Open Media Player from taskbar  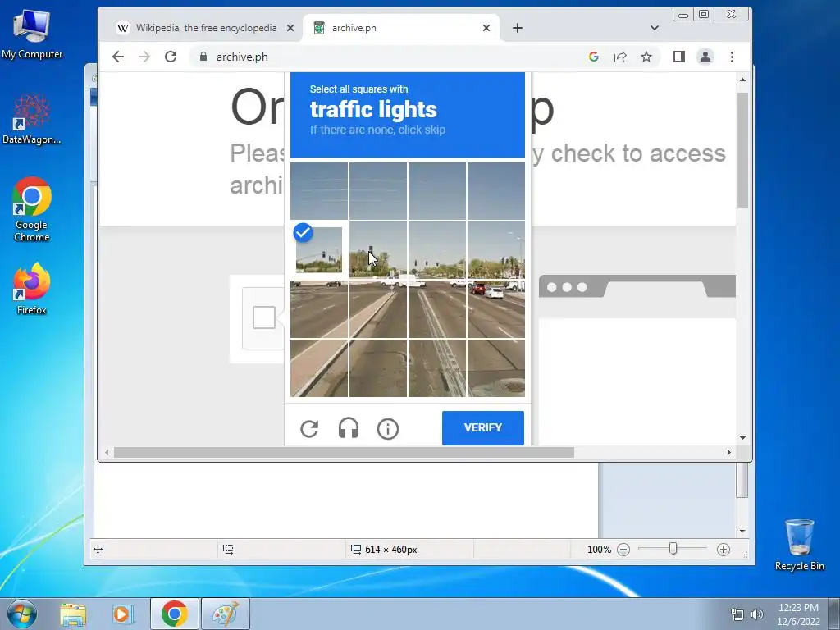click(x=122, y=614)
